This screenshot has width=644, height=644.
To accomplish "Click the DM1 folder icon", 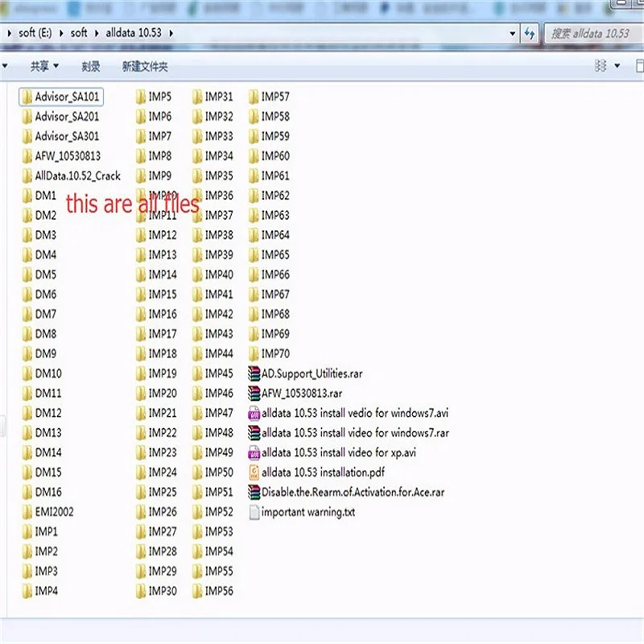I will (27, 196).
